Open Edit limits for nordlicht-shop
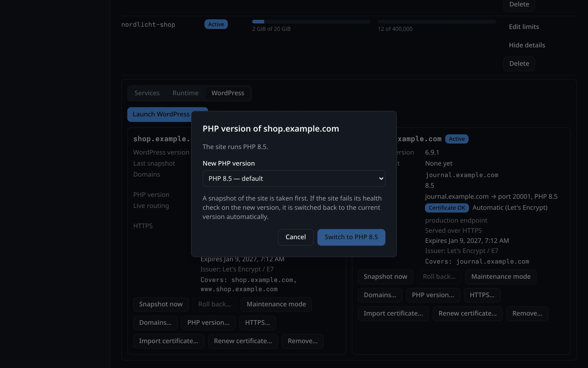The height and width of the screenshot is (368, 588). [x=524, y=27]
